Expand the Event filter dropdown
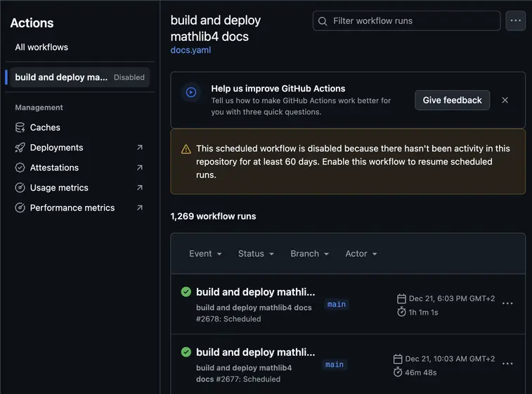Viewport: 532px width, 394px height. click(205, 253)
